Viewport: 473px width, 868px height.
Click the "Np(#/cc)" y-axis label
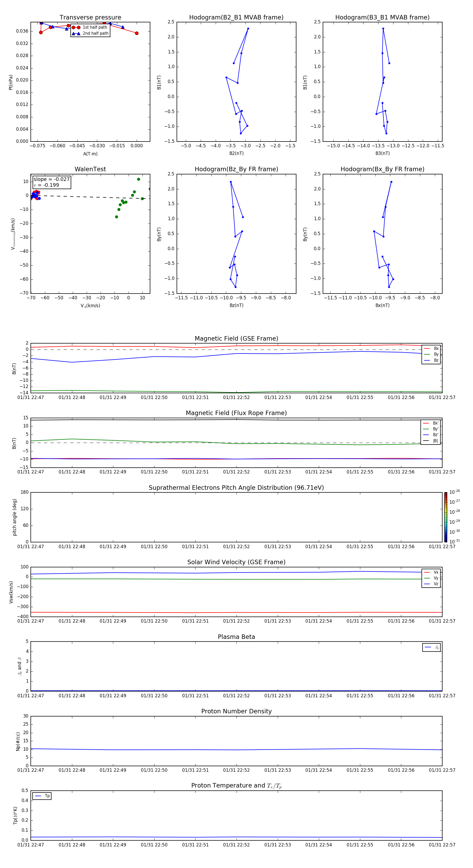(18, 741)
